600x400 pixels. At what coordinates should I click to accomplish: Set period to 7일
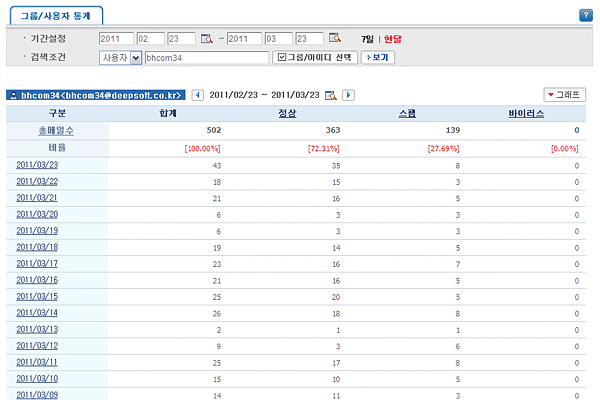367,39
